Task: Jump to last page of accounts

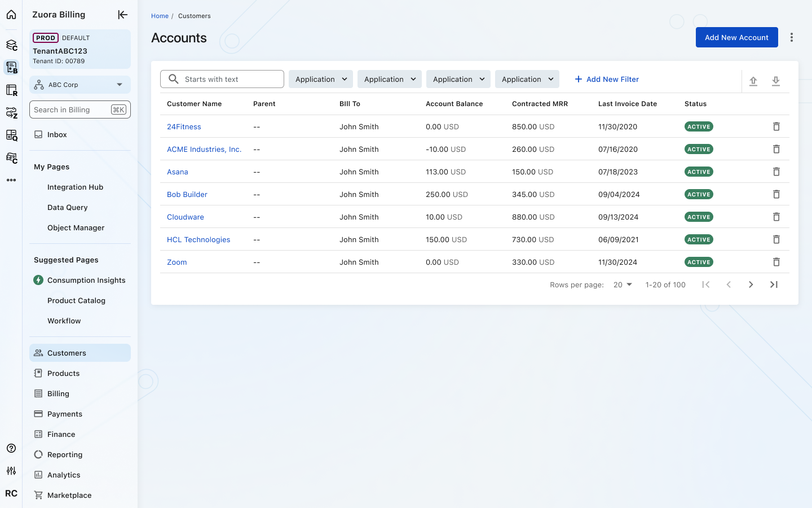Action: coord(774,284)
